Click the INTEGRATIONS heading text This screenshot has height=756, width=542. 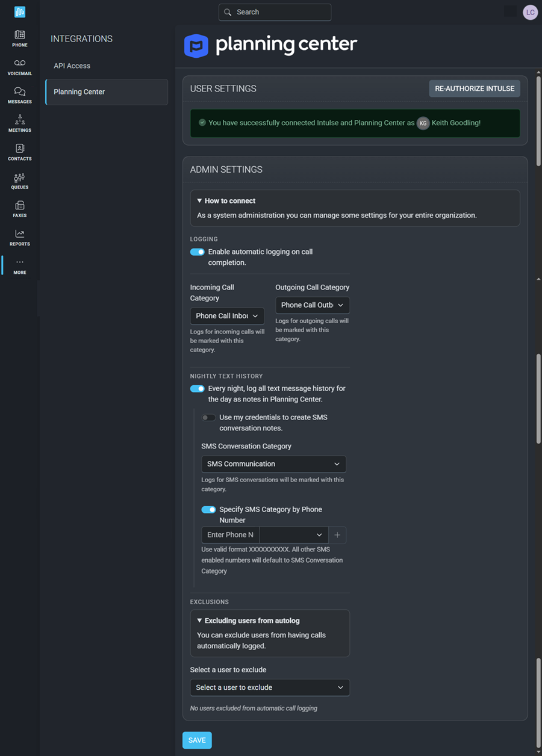click(81, 39)
